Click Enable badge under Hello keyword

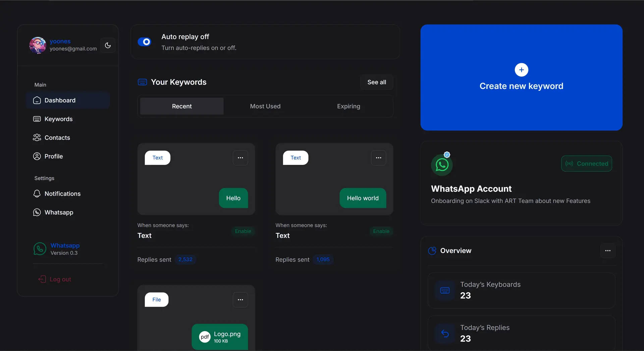(x=243, y=231)
